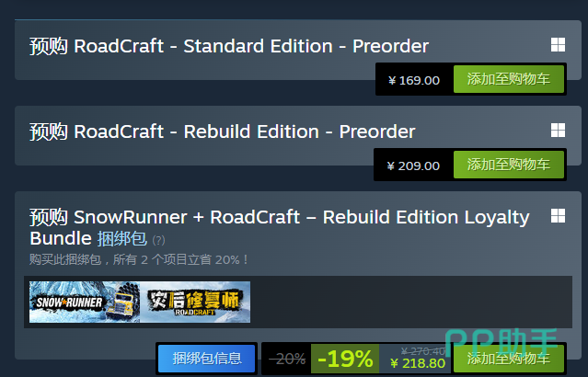
Task: Click Windows icon on Standard Edition row
Action: tap(558, 45)
